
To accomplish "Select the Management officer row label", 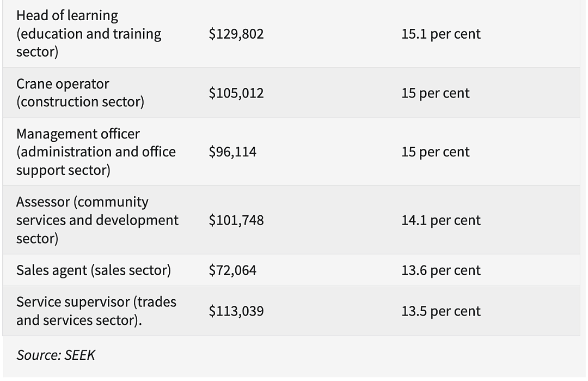I will click(x=96, y=152).
